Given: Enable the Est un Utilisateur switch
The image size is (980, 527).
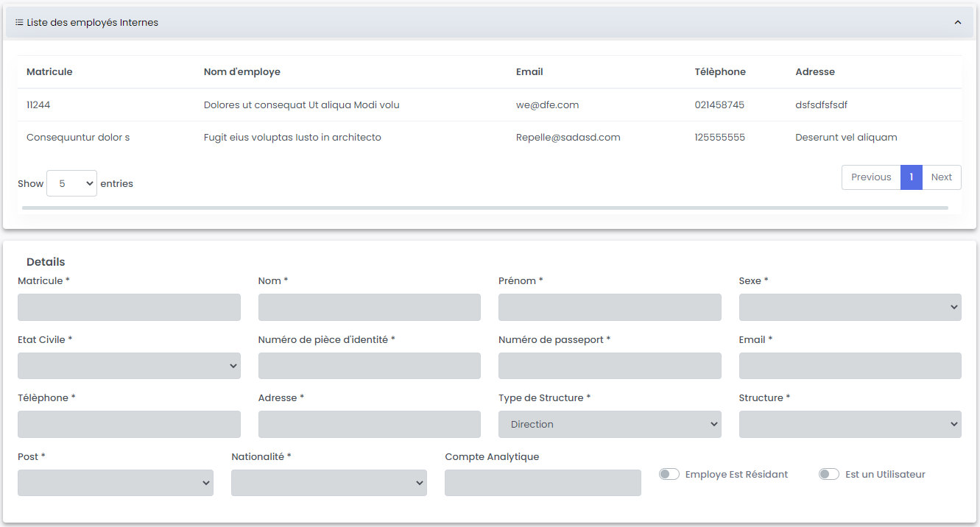Looking at the screenshot, I should (x=828, y=475).
